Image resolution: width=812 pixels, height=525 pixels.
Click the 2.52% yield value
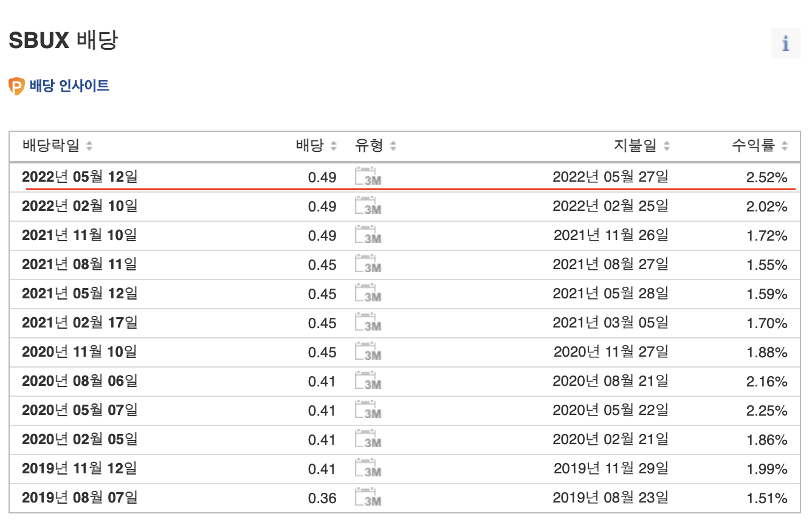[767, 177]
